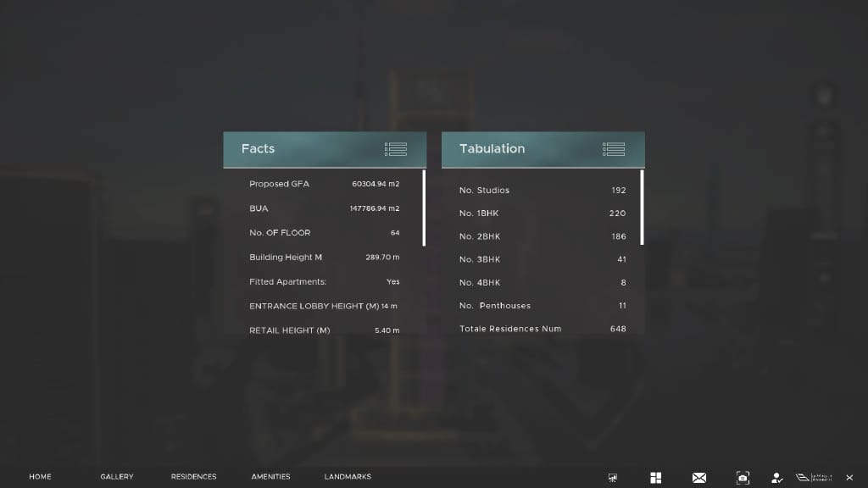Select the LANDMARKS menu item

pyautogui.click(x=348, y=477)
